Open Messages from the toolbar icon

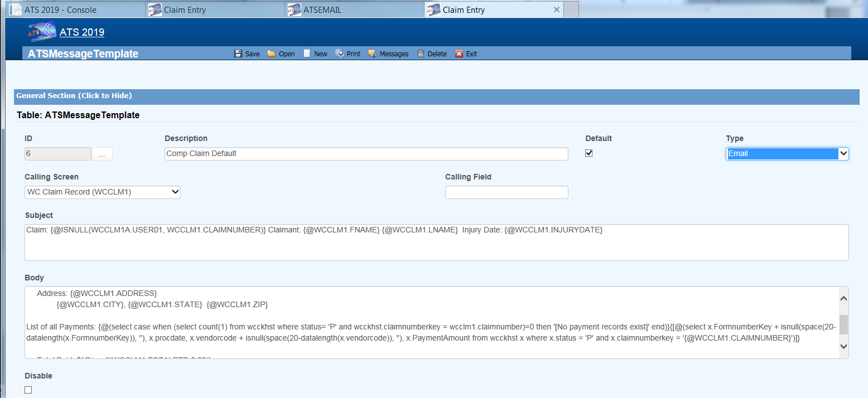[372, 54]
